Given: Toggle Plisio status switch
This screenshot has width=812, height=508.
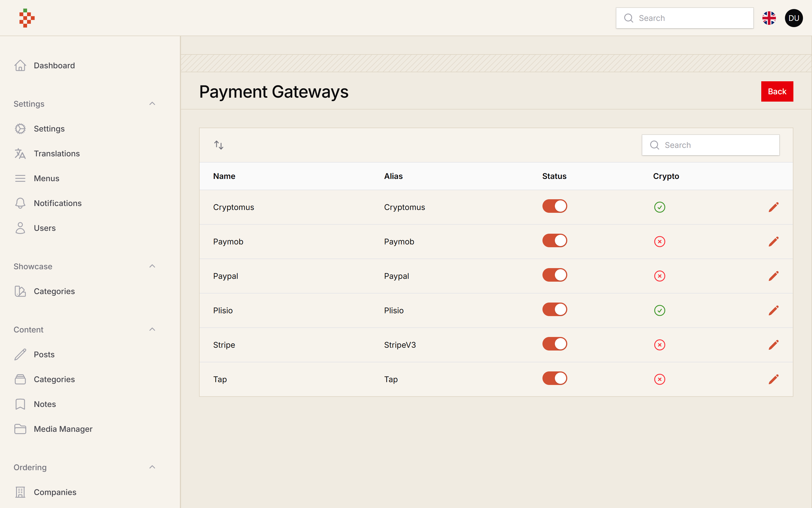Looking at the screenshot, I should pyautogui.click(x=555, y=309).
